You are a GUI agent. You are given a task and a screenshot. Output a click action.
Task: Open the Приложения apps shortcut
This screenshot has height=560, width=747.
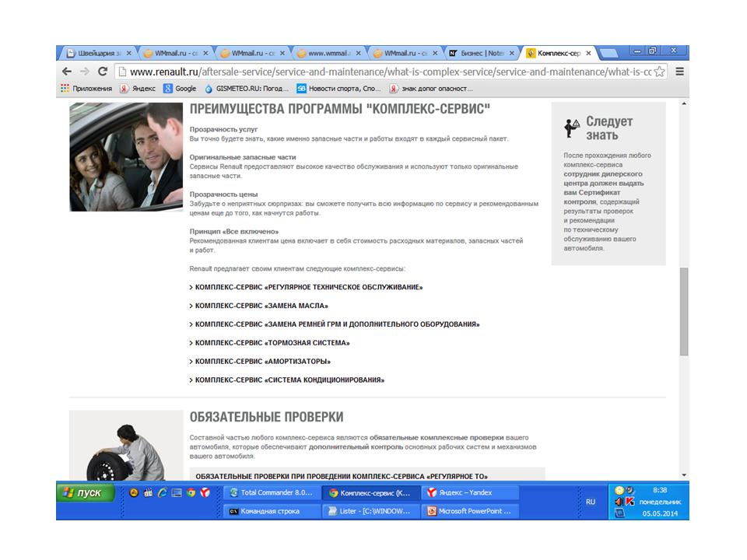coord(86,89)
